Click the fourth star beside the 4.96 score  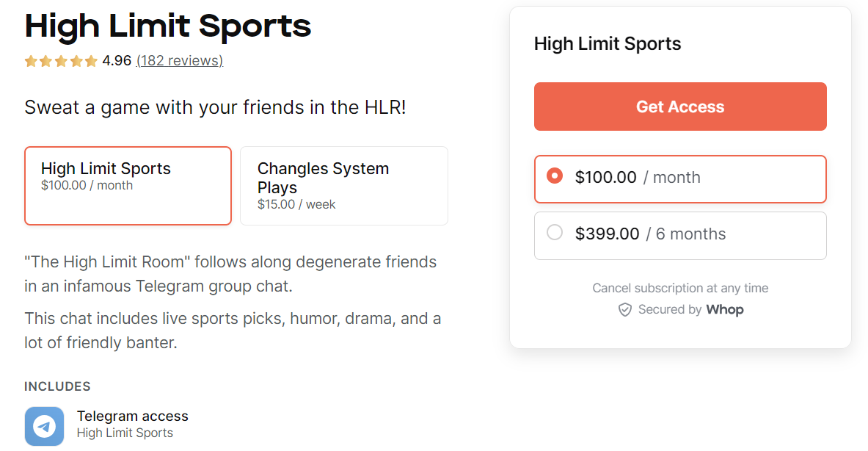76,60
